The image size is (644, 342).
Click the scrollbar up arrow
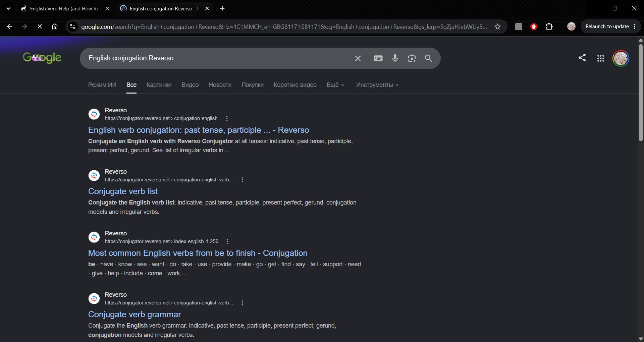pyautogui.click(x=641, y=40)
